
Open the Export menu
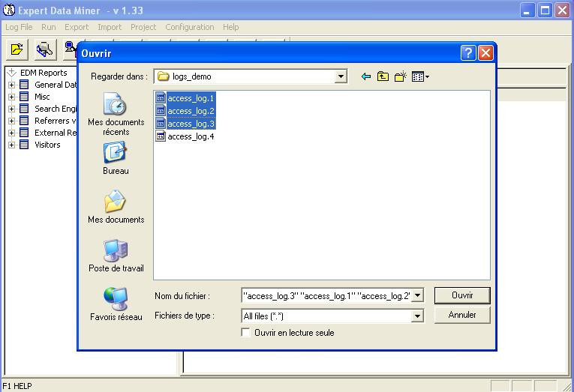click(x=77, y=27)
